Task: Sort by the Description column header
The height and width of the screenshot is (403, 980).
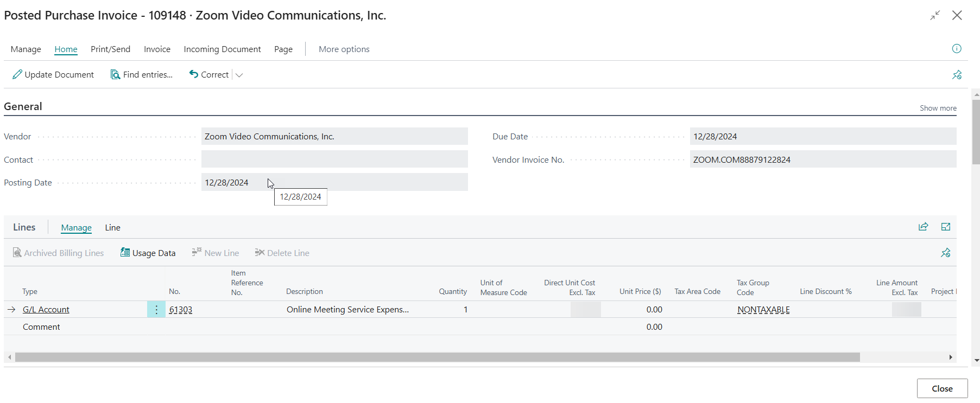Action: tap(305, 291)
